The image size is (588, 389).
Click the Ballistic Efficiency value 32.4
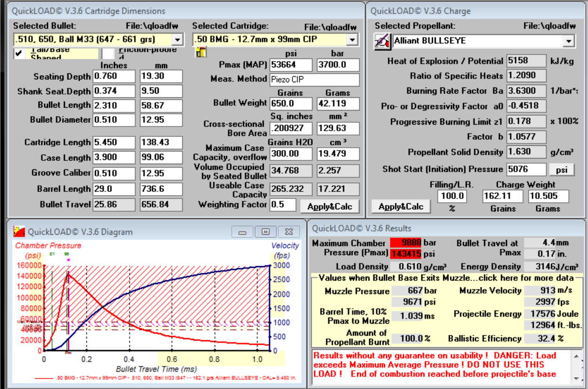click(540, 339)
